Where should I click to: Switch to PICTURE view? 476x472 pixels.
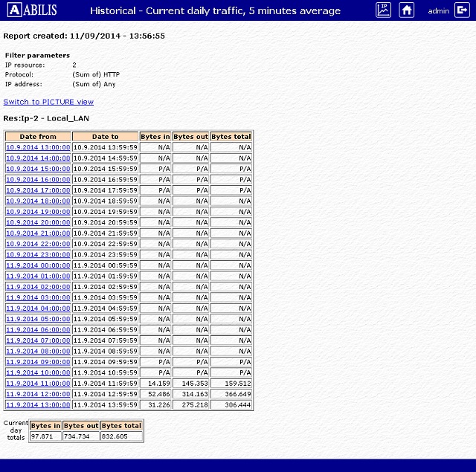(48, 102)
